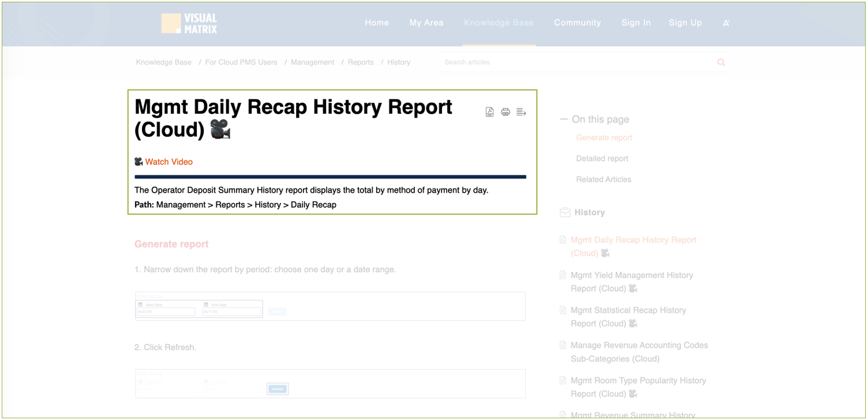The height and width of the screenshot is (420, 868).
Task: Download the article as PDF
Action: pyautogui.click(x=489, y=112)
